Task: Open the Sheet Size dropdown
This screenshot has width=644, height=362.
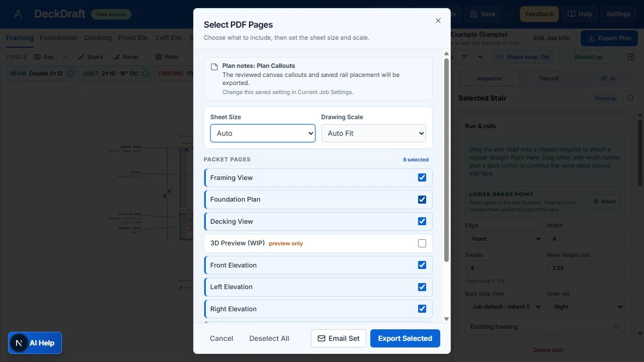Action: 263,133
